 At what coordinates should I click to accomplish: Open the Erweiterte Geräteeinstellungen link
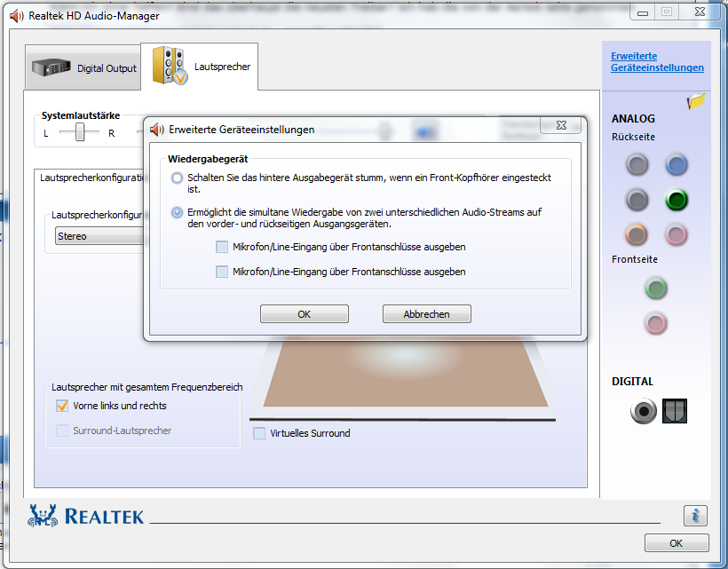(x=657, y=62)
